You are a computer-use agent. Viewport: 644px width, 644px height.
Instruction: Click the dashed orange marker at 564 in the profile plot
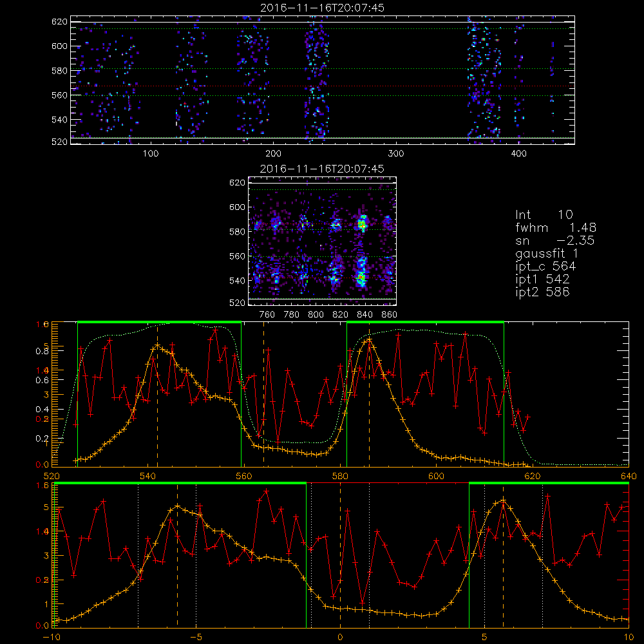[x=263, y=394]
